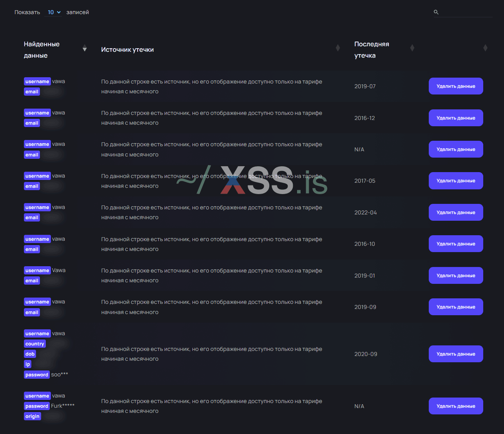Screen dimensions: 504x434
Task: Click the masked password "Furk*****"
Action: (63, 406)
